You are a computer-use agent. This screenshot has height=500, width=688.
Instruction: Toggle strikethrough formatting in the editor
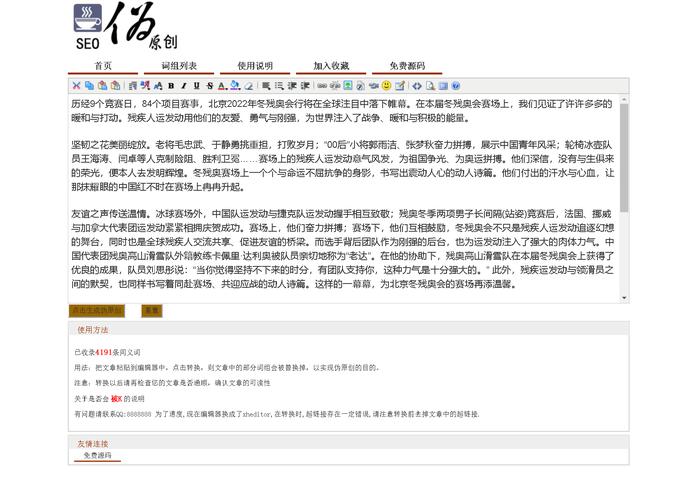210,86
